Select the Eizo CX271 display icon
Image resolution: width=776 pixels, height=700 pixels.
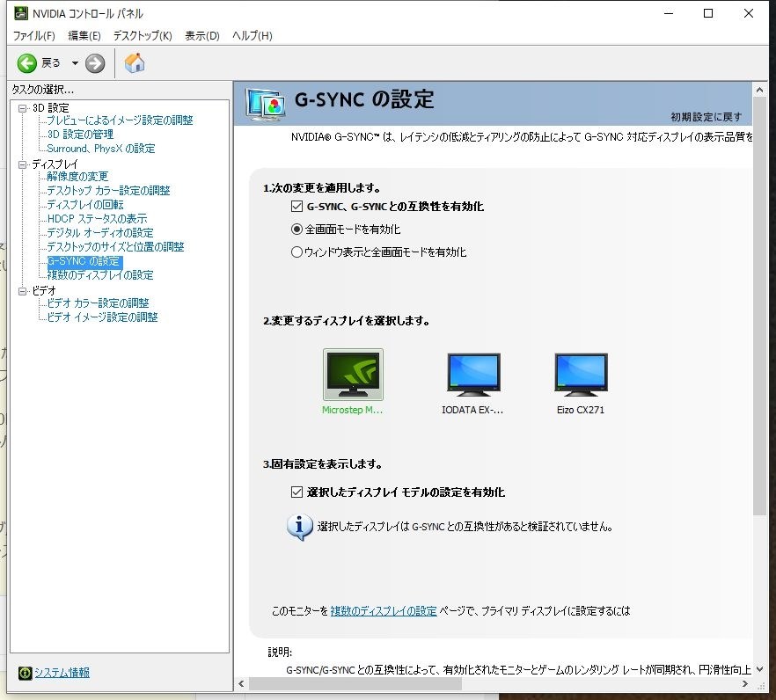click(581, 375)
